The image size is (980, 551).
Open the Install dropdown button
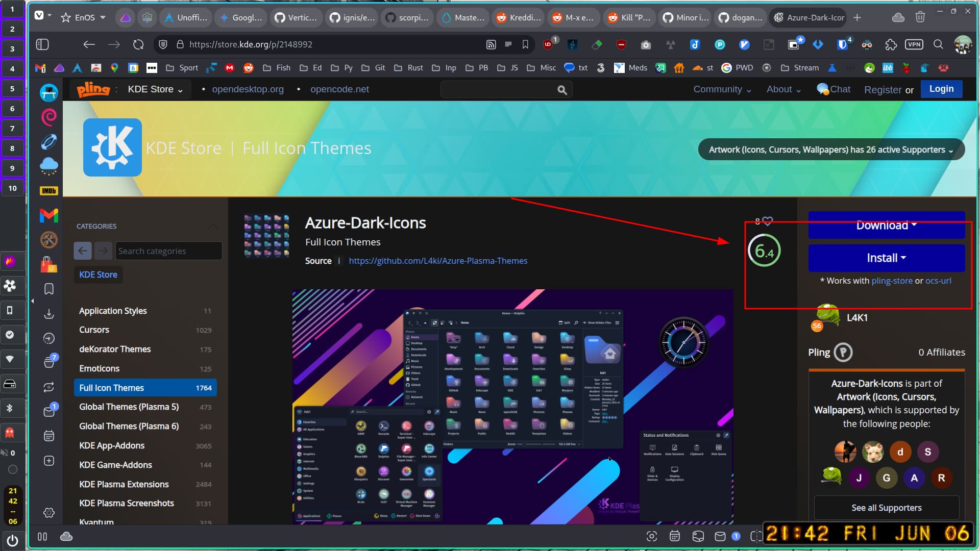887,258
